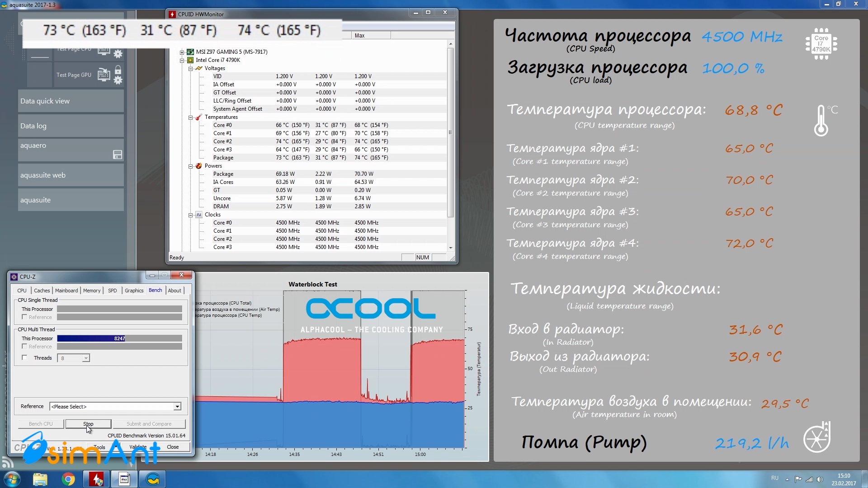Image resolution: width=868 pixels, height=488 pixels.
Task: Open the aquasuite web section
Action: coord(71,175)
